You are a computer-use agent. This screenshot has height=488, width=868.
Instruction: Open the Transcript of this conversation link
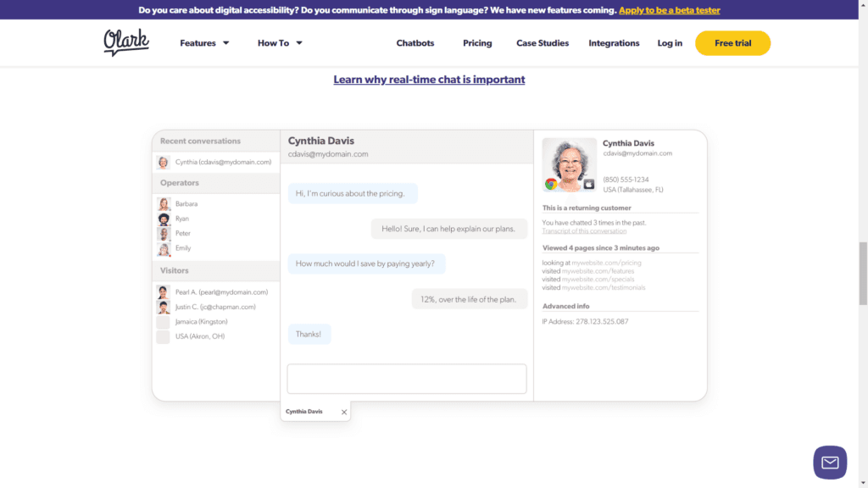point(585,230)
